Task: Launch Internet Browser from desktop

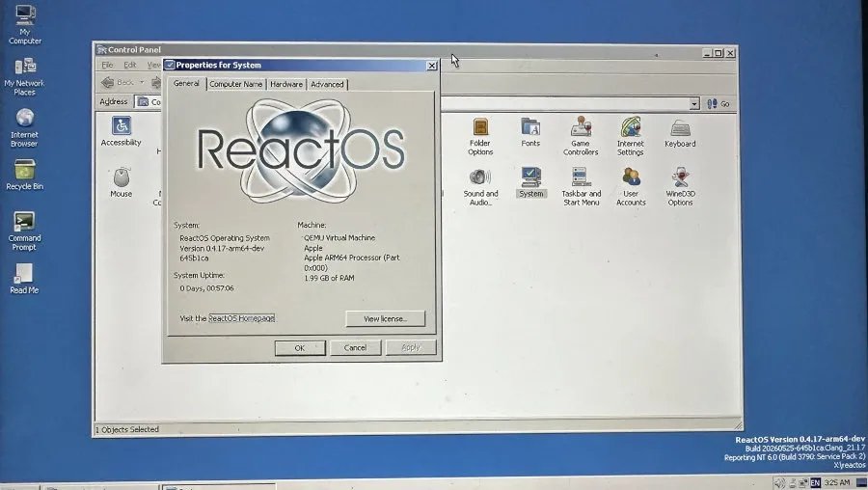Action: (24, 128)
